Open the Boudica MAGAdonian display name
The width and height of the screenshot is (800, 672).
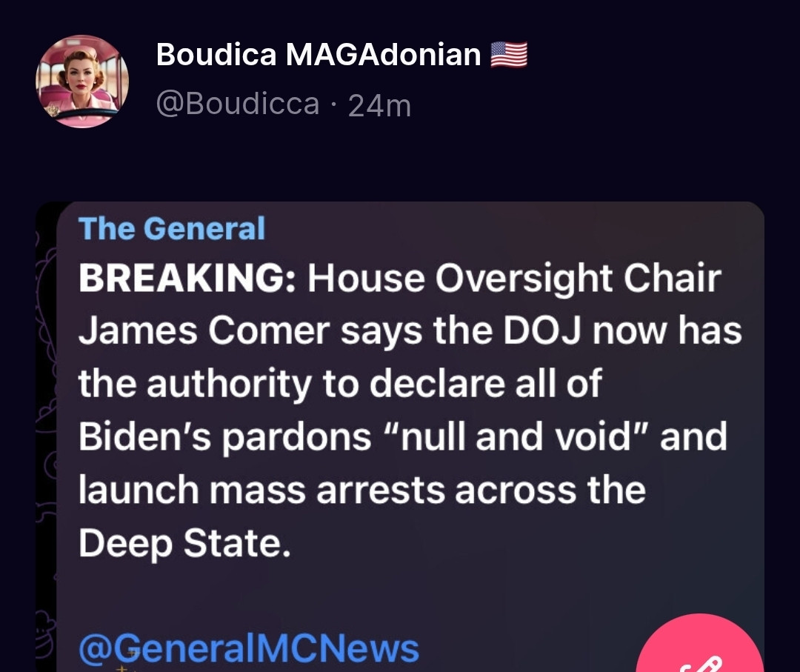[x=319, y=54]
